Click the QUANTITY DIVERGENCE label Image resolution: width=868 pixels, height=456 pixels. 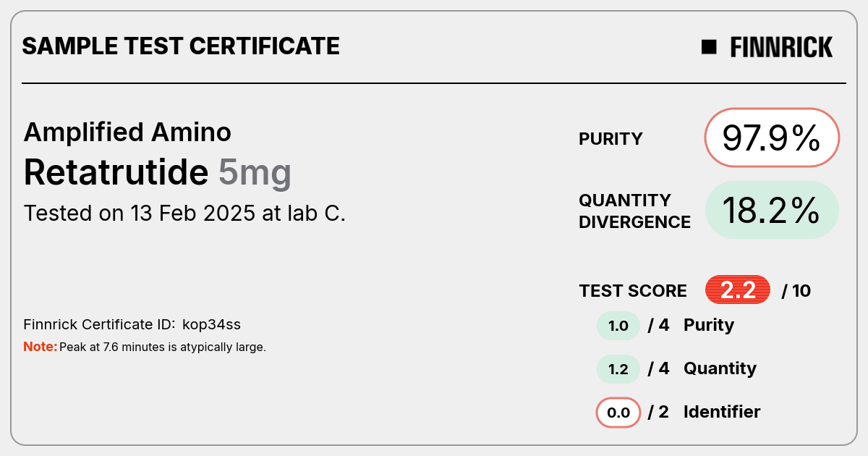point(634,211)
